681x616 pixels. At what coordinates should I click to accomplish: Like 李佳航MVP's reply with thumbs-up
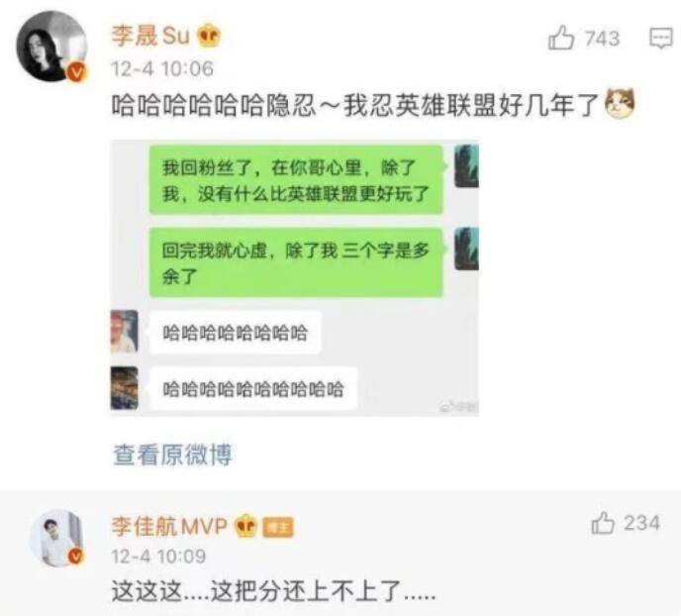(603, 523)
